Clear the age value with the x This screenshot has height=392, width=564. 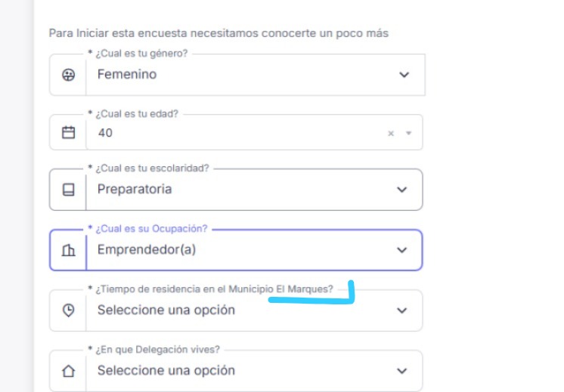tap(391, 133)
